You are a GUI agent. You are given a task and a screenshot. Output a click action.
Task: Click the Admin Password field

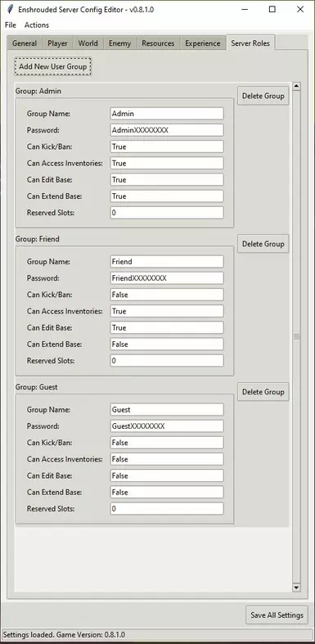click(167, 130)
